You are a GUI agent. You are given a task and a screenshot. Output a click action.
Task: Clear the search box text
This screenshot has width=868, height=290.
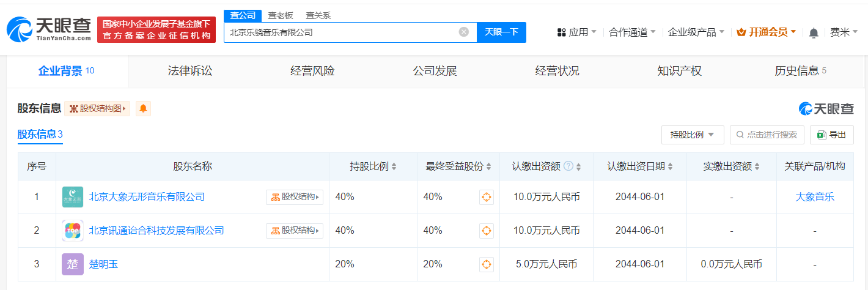464,32
